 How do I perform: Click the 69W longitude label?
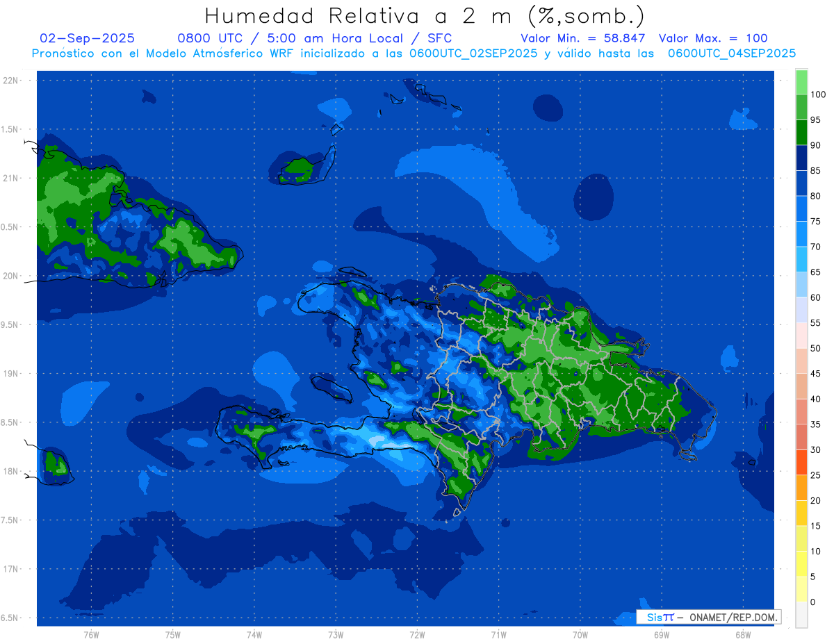[661, 634]
